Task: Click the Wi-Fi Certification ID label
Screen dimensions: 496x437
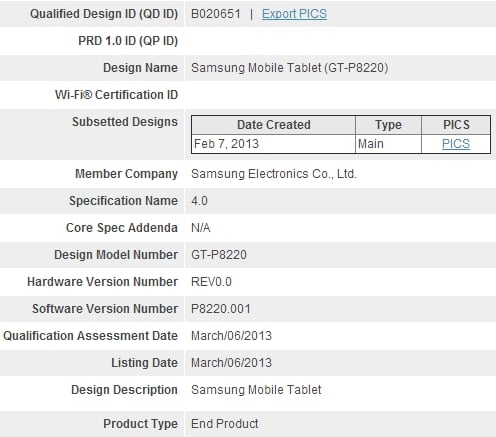Action: pyautogui.click(x=116, y=95)
